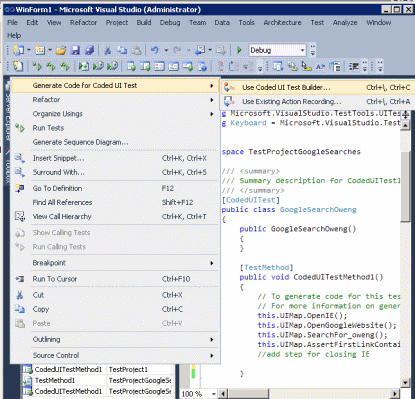The image size is (415, 399).
Task: Click the Run Tests icon in context menu
Action: [20, 128]
